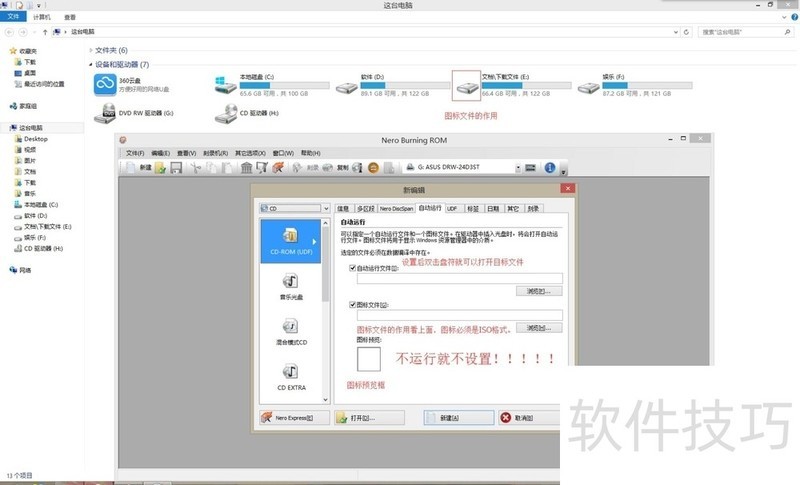Switch to the 日期 tab
This screenshot has width=800, height=485.
(x=493, y=209)
